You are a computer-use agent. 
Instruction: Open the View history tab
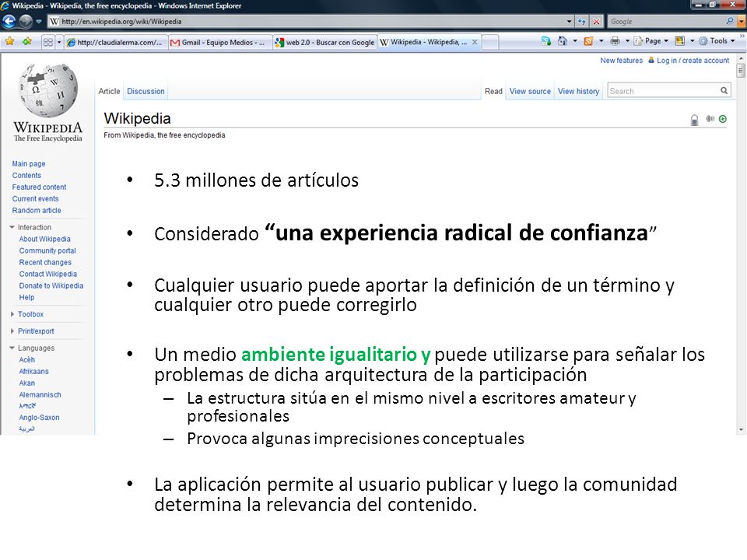578,91
